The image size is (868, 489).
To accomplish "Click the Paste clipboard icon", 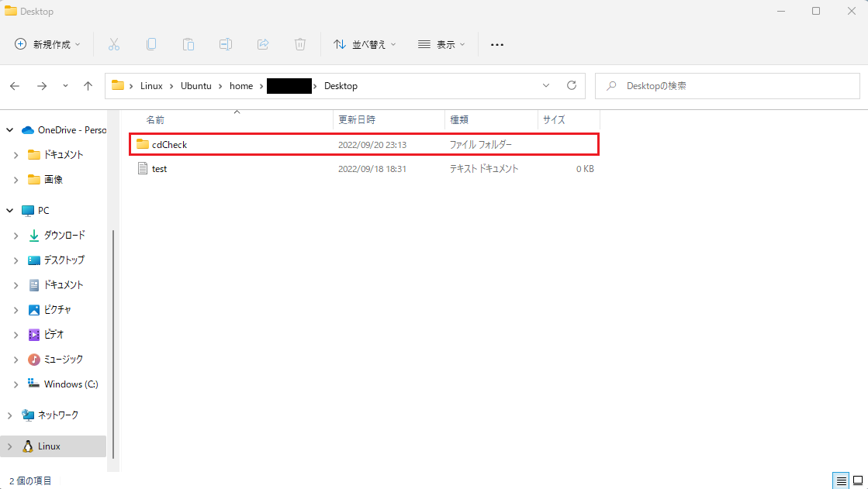I will pos(188,44).
